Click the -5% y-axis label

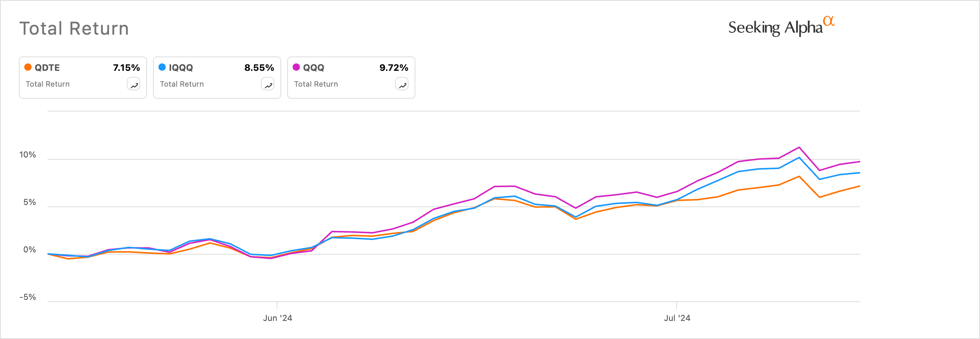coord(28,297)
